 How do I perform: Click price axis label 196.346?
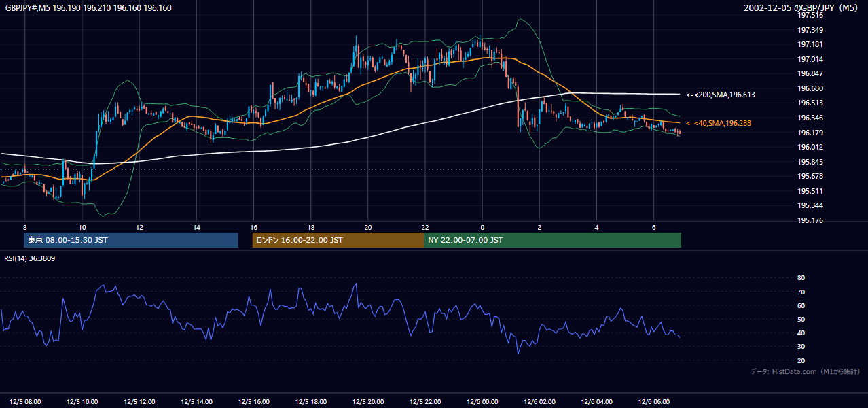pos(809,118)
